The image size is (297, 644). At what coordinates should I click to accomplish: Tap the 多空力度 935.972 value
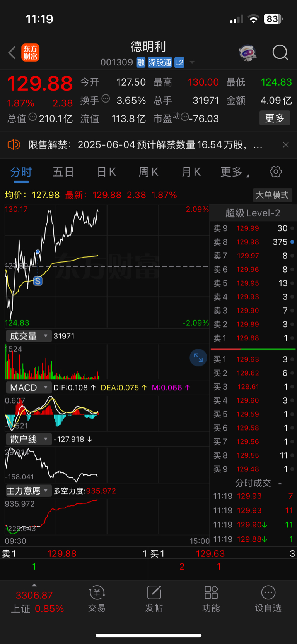[x=85, y=491]
